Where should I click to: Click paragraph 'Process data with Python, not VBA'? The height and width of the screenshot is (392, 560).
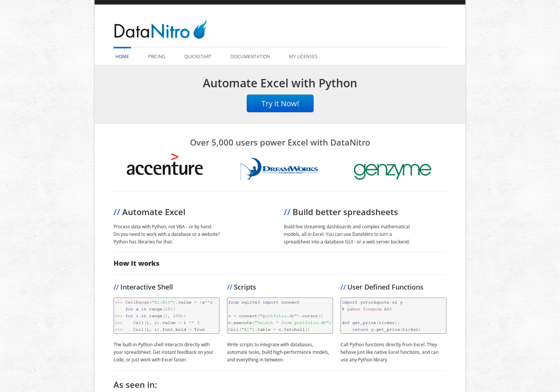[166, 234]
